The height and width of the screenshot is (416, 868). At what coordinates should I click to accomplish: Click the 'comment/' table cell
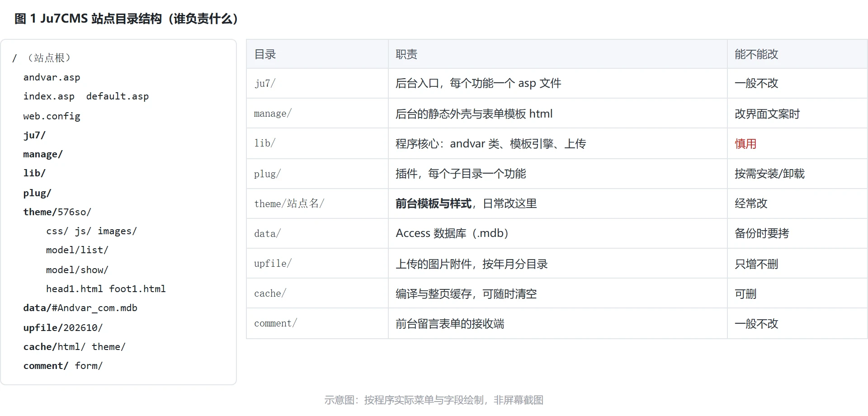317,323
